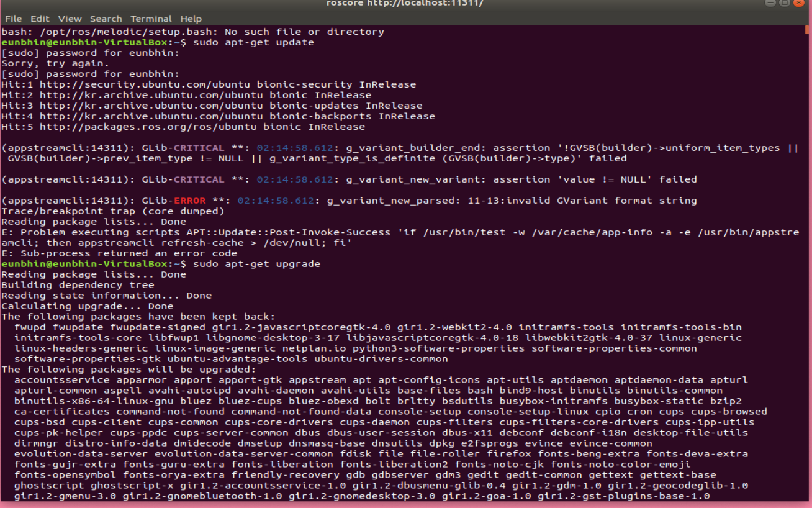Click the 'gir1.2-gst-plugins-base-1.0' package name
Viewport: 812px width, 508px height.
(623, 496)
